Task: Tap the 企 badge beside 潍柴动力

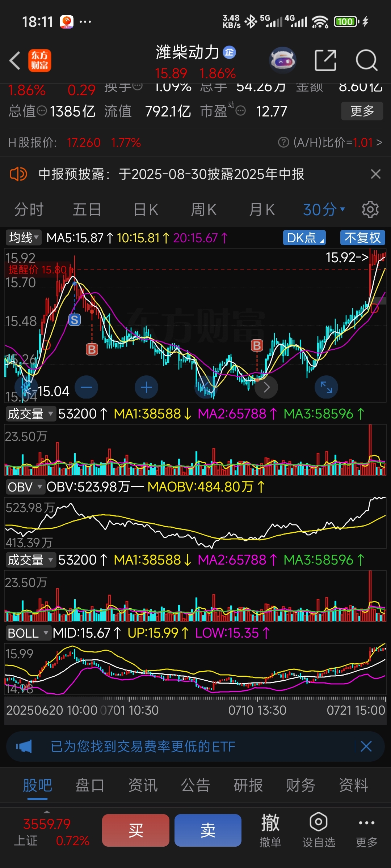Action: point(229,52)
